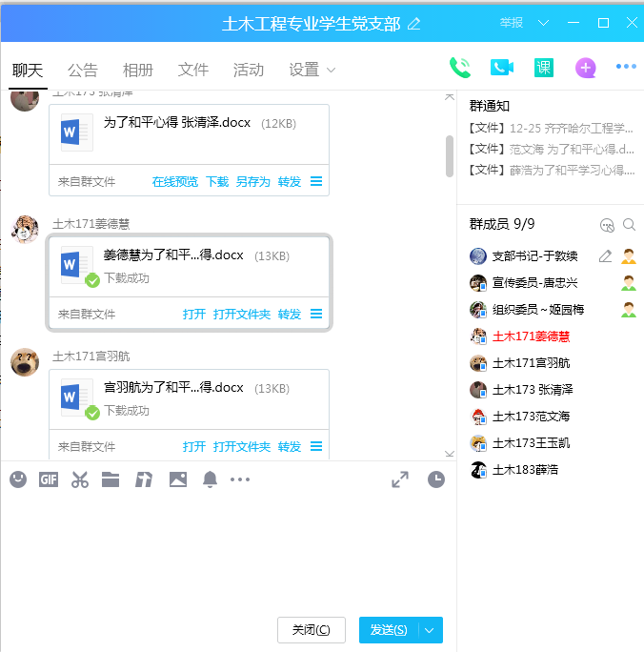Expand the 设置 tab dropdown

coord(331,70)
